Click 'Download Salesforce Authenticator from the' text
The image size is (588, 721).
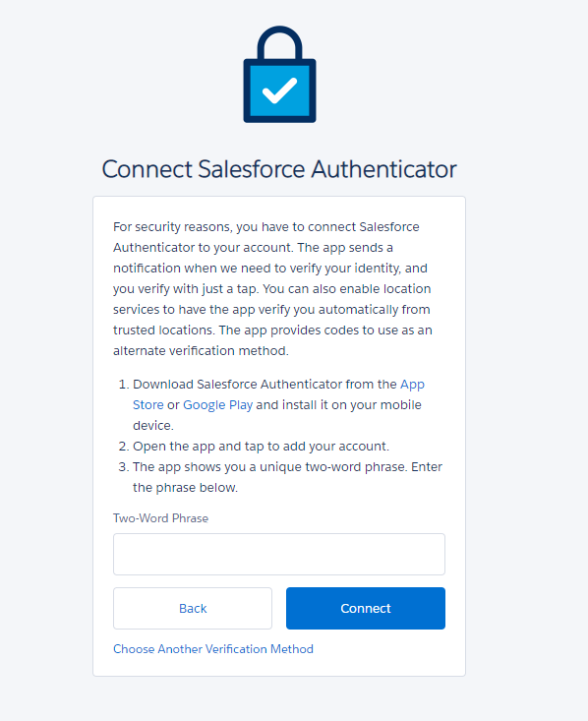point(265,384)
